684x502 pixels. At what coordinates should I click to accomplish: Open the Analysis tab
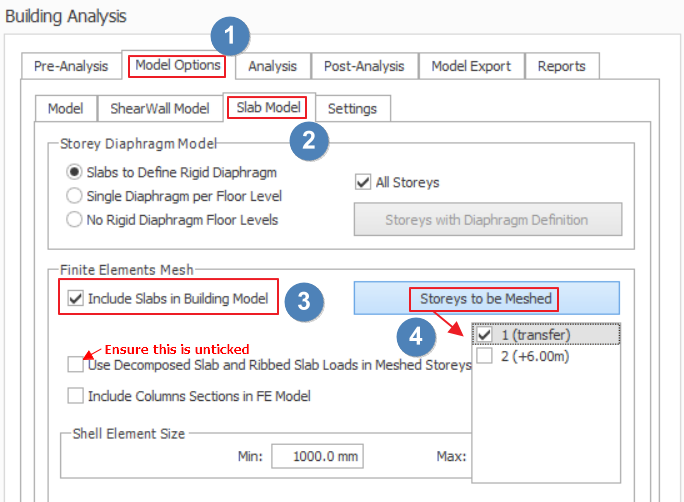[272, 66]
